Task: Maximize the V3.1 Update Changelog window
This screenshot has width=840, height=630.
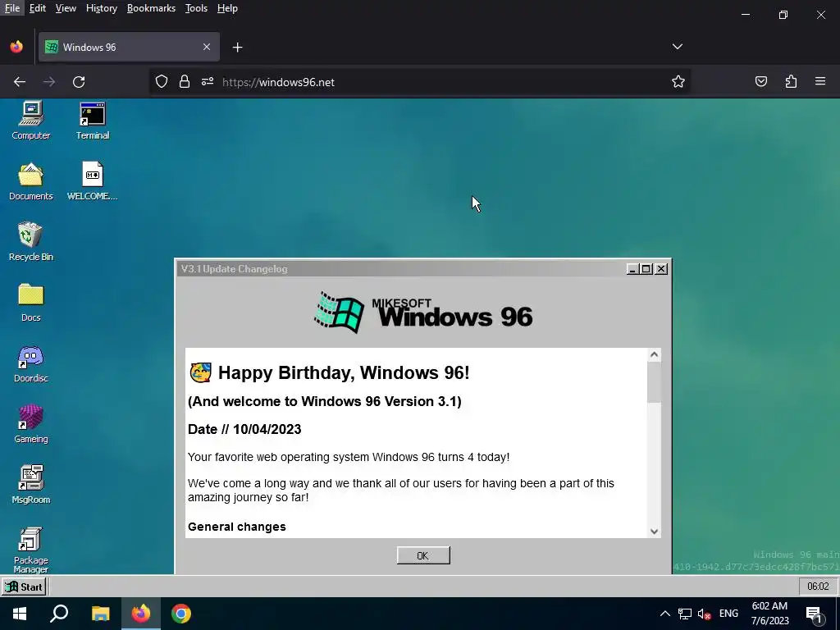Action: click(646, 269)
